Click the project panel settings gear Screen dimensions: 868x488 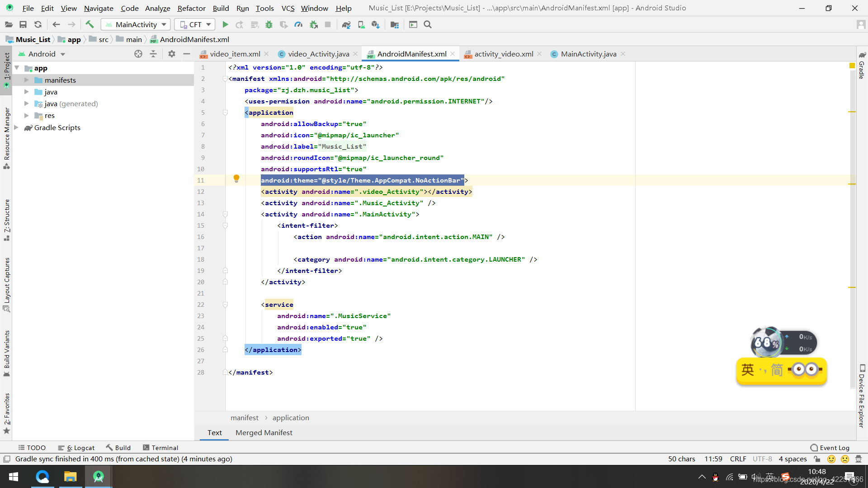point(171,54)
